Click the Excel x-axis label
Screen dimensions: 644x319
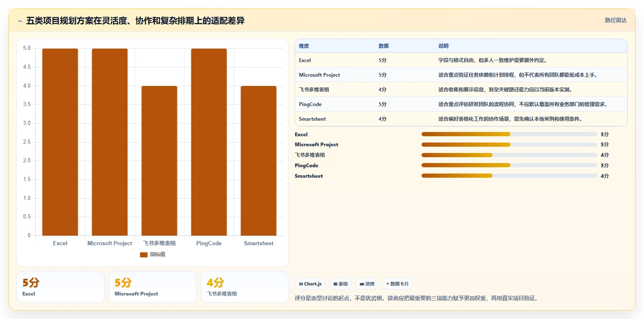point(60,243)
